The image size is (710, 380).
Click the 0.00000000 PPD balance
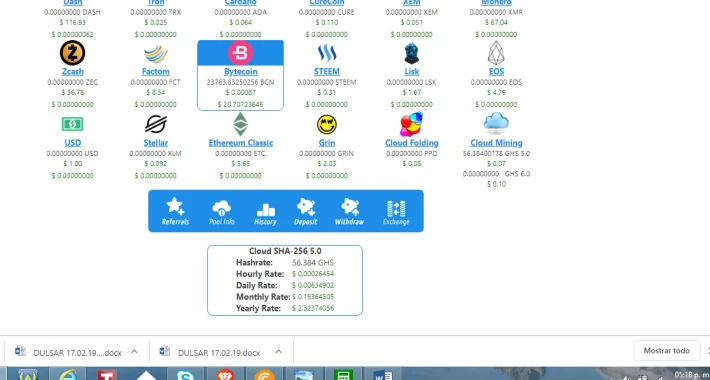pos(412,154)
